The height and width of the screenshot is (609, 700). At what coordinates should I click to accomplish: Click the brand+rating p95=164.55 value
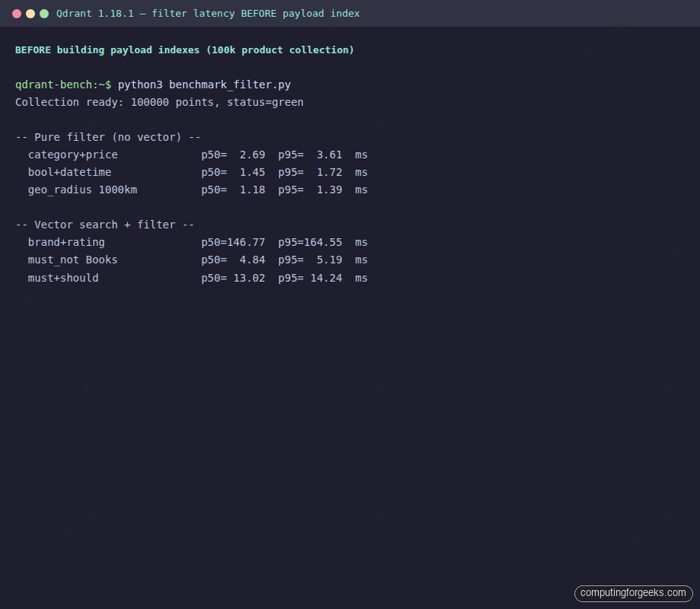pos(310,242)
